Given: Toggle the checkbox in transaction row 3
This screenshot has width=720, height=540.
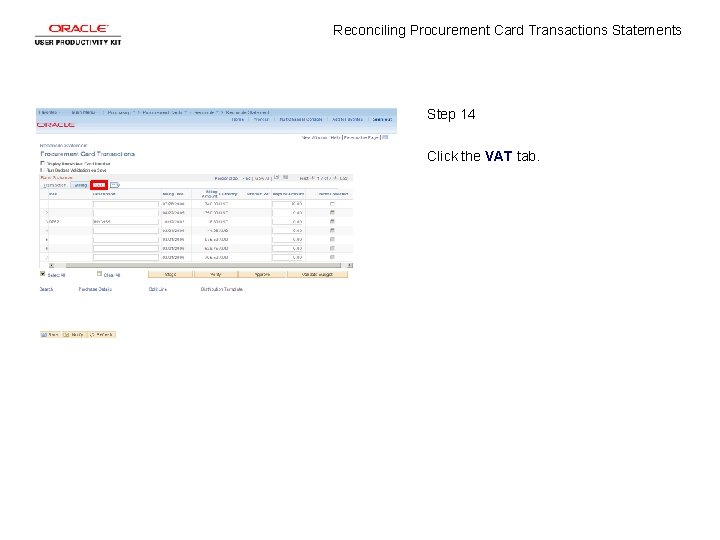Looking at the screenshot, I should pyautogui.click(x=332, y=221).
